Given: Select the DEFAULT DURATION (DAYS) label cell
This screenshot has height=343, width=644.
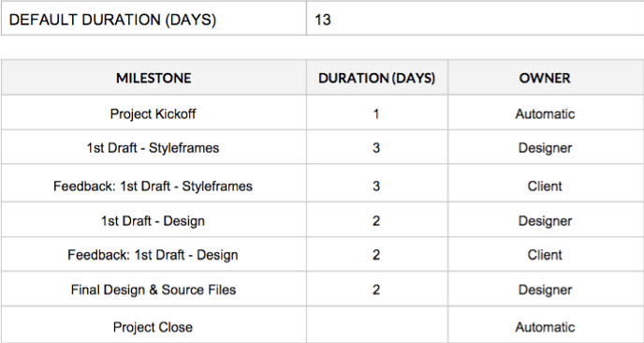Looking at the screenshot, I should click(154, 19).
